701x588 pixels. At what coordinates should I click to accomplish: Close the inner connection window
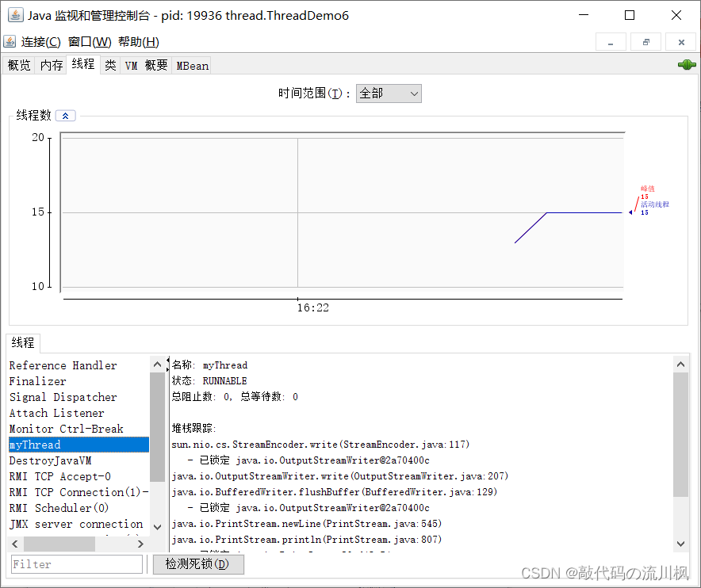point(681,42)
